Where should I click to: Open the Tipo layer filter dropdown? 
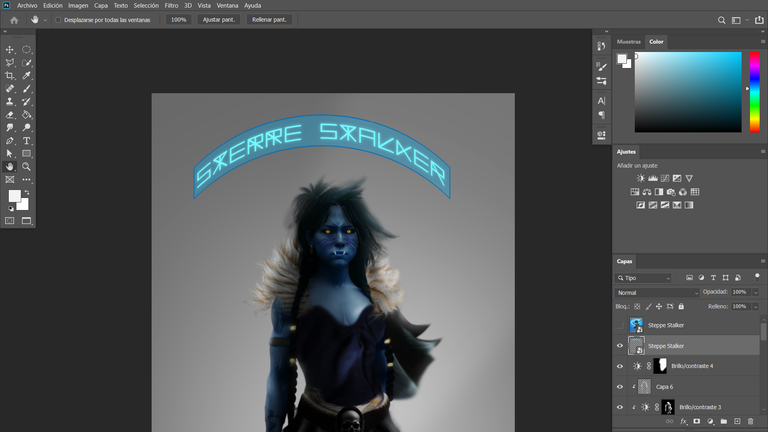[643, 278]
